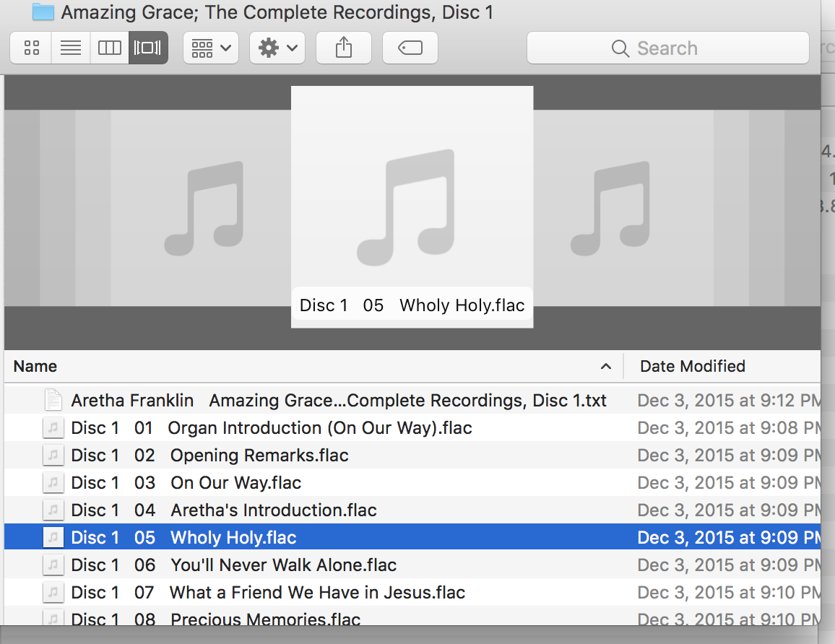The image size is (835, 644).
Task: Select Disc 1 04 Aretha's Introduction.flac
Action: point(412,510)
